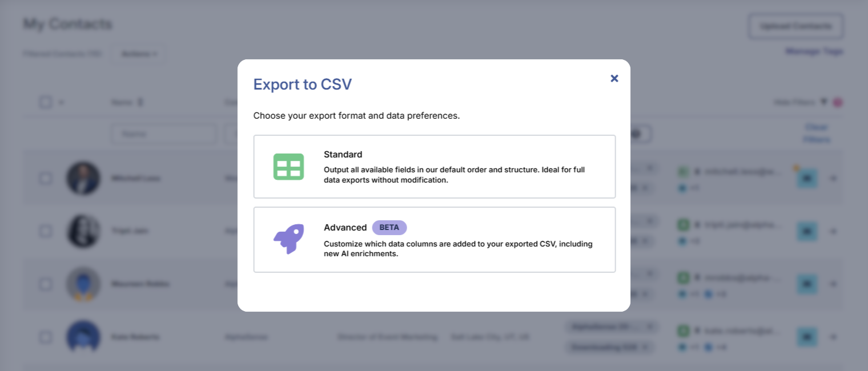Open the Actions dropdown menu
Image resolution: width=868 pixels, height=371 pixels.
pyautogui.click(x=138, y=53)
